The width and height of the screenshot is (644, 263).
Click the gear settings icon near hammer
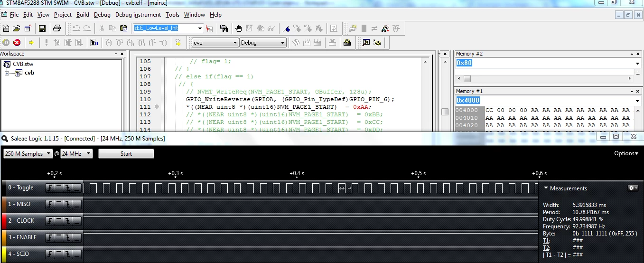click(377, 43)
